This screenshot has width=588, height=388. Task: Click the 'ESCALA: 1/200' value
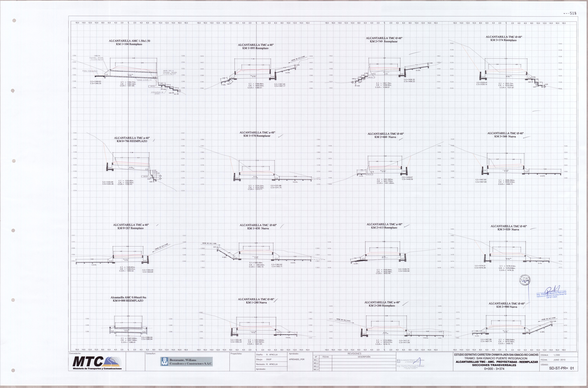[x=557, y=355]
